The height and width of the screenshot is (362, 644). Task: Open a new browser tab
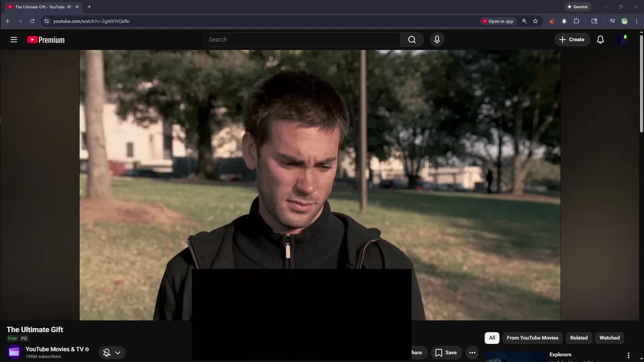point(89,7)
